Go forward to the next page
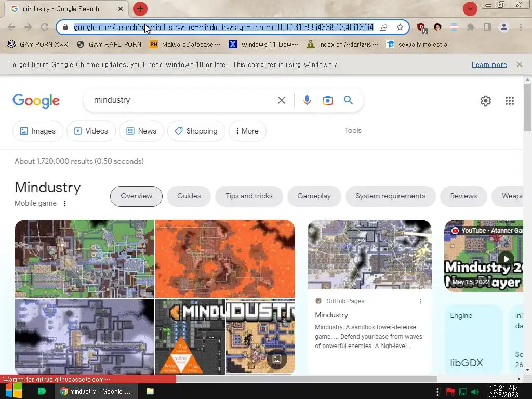Screen dimensions: 532x399 coord(28,27)
